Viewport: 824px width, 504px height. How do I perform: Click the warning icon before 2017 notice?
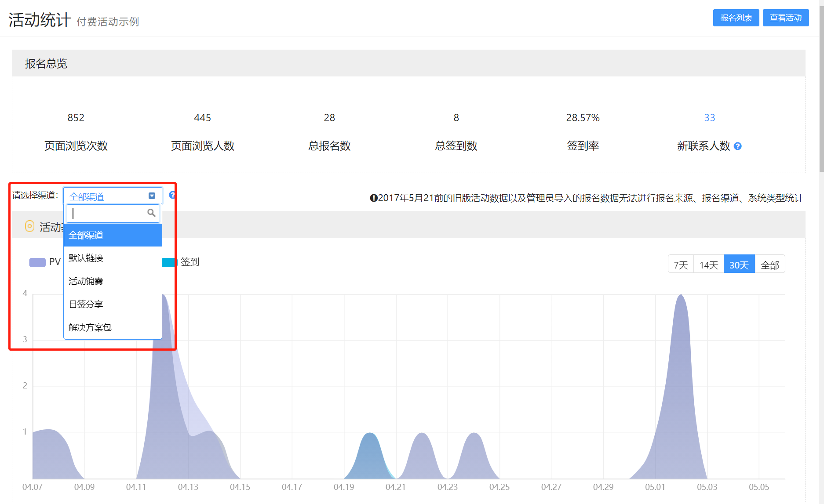pyautogui.click(x=373, y=198)
